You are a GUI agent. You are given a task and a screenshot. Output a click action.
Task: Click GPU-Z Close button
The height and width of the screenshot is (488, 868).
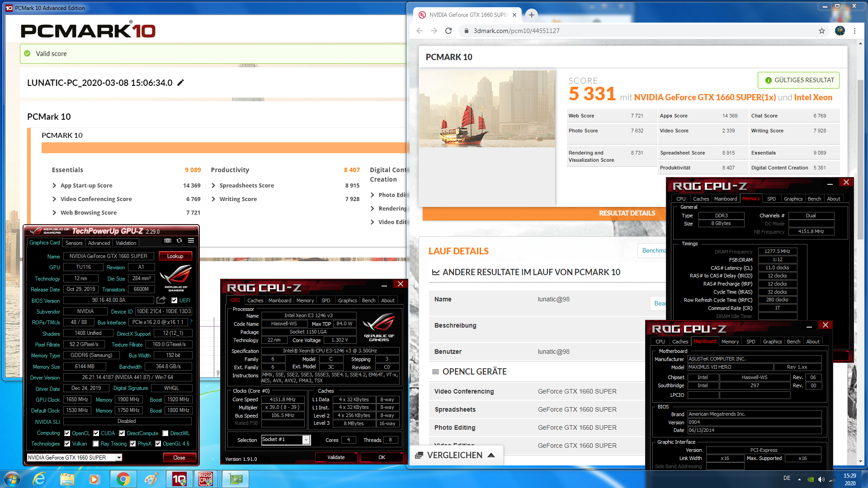point(179,458)
